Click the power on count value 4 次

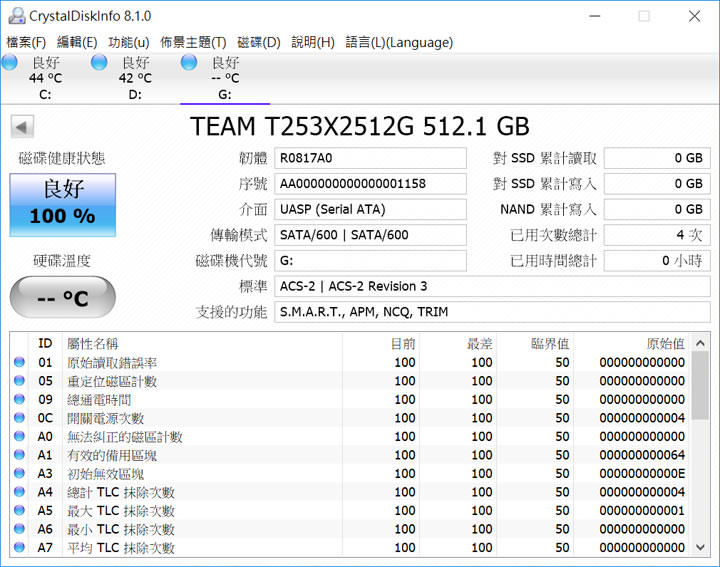657,235
